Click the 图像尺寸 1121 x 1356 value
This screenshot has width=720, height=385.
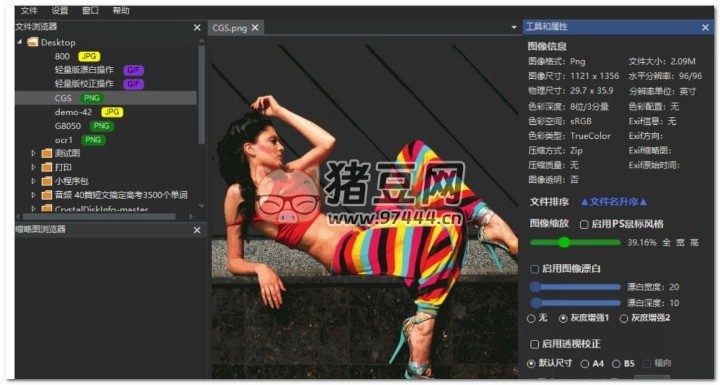pos(595,76)
